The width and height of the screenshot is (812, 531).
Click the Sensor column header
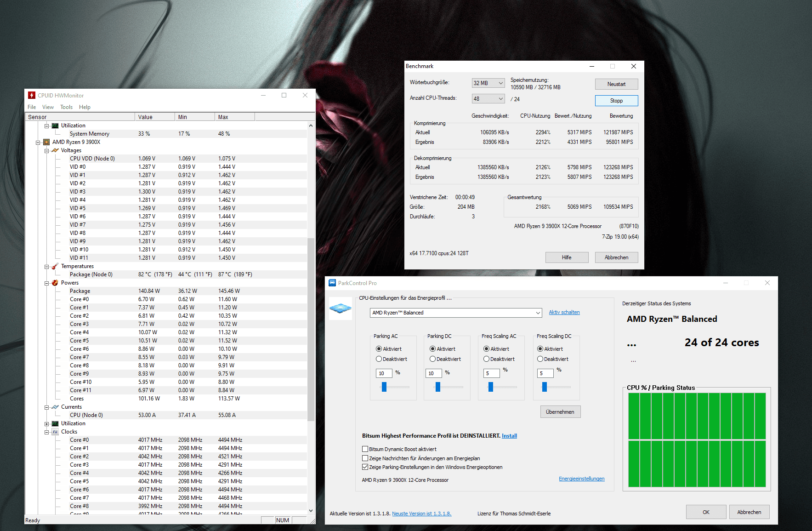pyautogui.click(x=80, y=117)
